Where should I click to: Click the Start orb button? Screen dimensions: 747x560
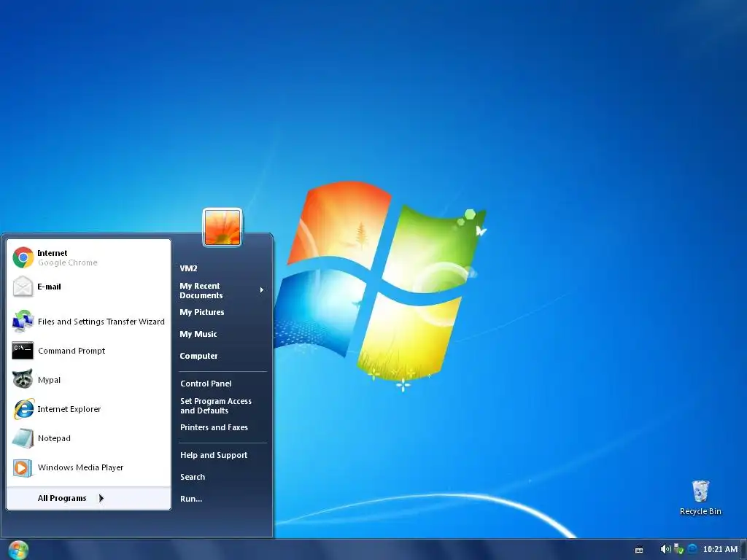click(x=18, y=550)
